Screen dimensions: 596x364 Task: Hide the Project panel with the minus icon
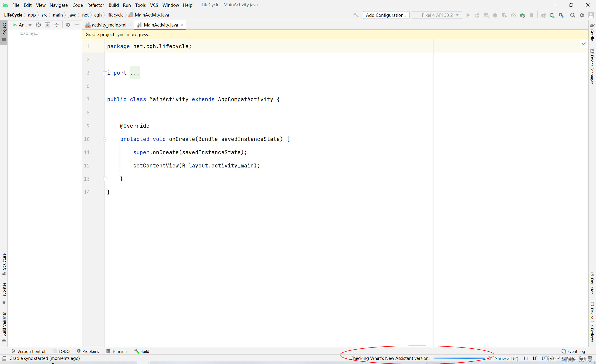tap(77, 25)
